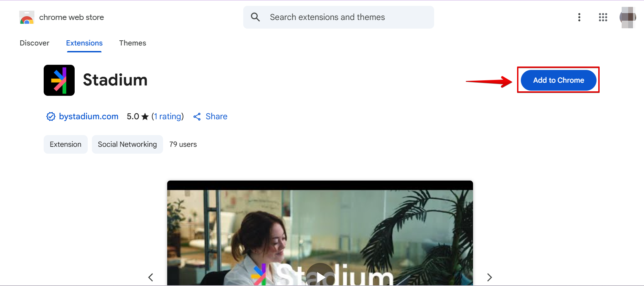Click the Social Networking category chip
The height and width of the screenshot is (286, 644).
click(x=127, y=144)
